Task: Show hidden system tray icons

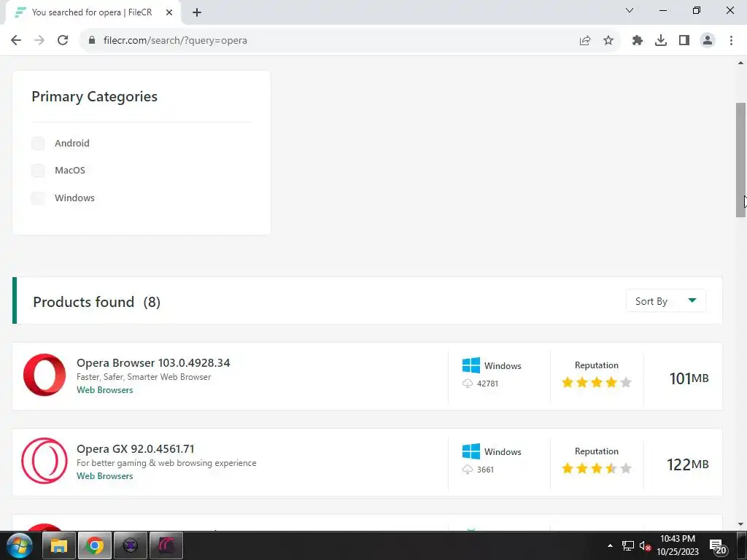Action: [x=610, y=545]
